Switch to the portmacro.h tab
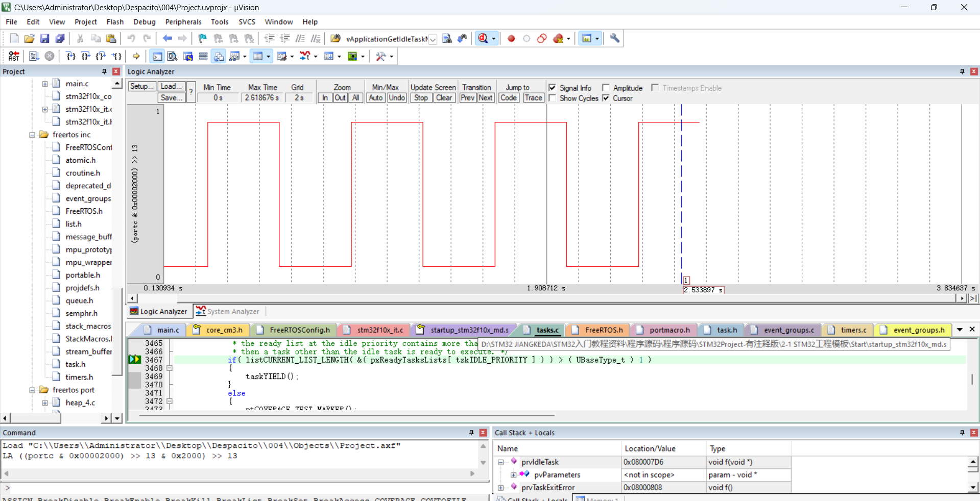 click(x=664, y=330)
